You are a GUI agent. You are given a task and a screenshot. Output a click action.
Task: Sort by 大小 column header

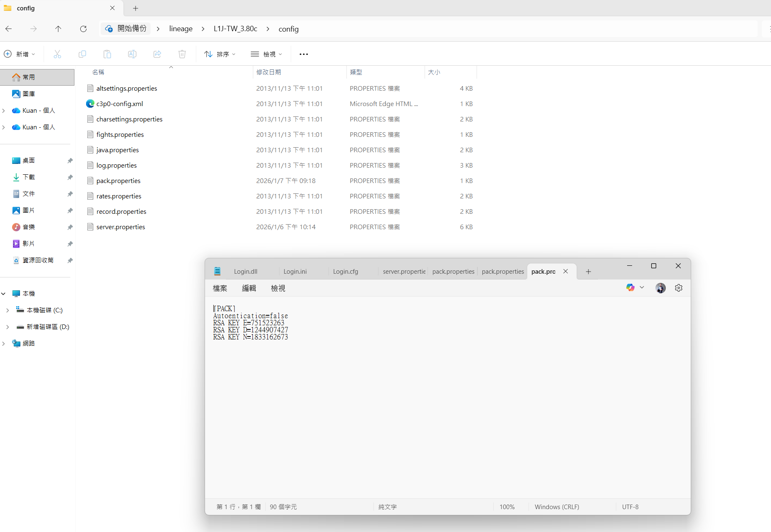pyautogui.click(x=434, y=72)
